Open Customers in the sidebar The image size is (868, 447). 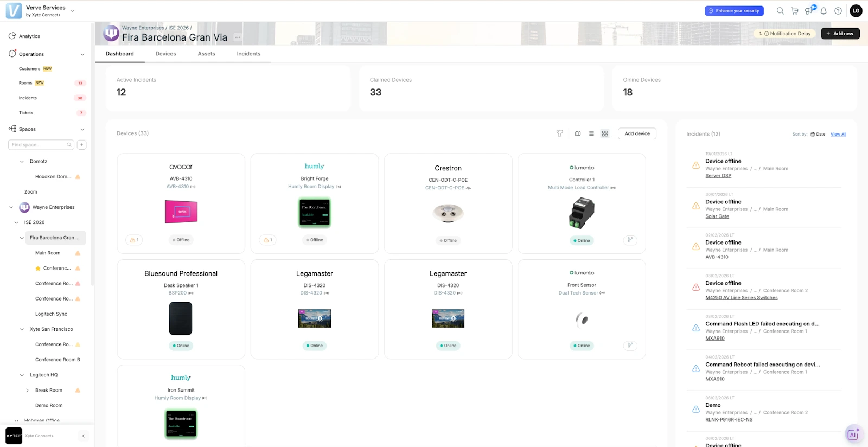(x=29, y=69)
